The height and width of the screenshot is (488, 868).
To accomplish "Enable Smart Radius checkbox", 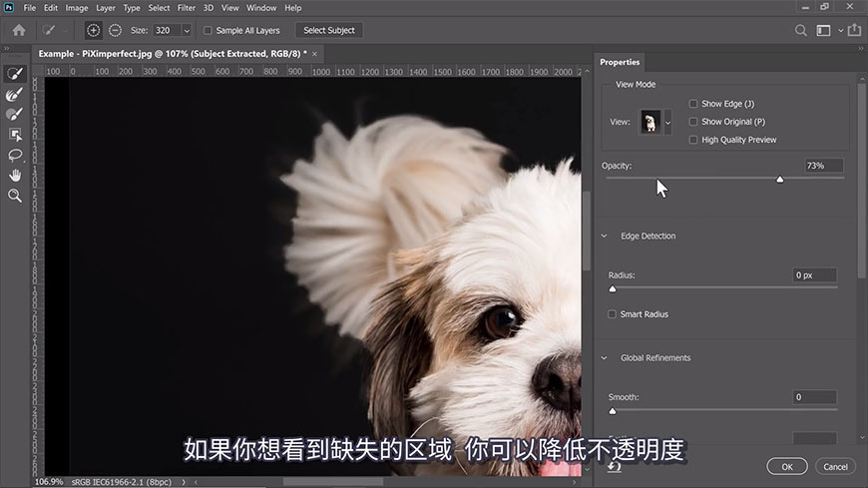I will (612, 314).
